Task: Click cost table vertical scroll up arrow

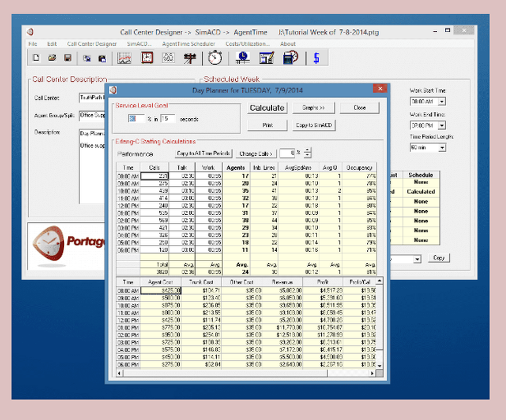Action: click(379, 281)
